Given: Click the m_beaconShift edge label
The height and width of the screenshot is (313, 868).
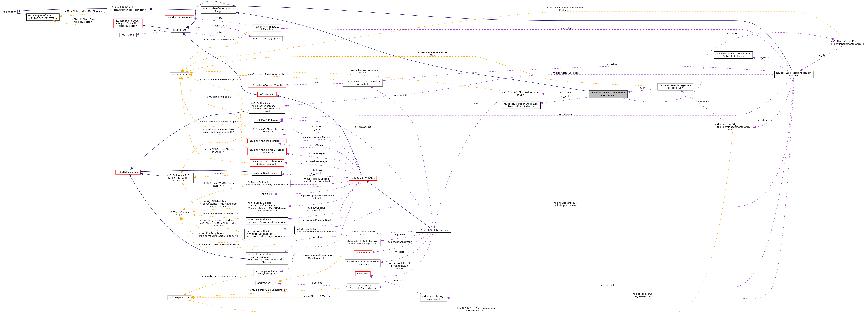Looking at the screenshot, I should 609,65.
